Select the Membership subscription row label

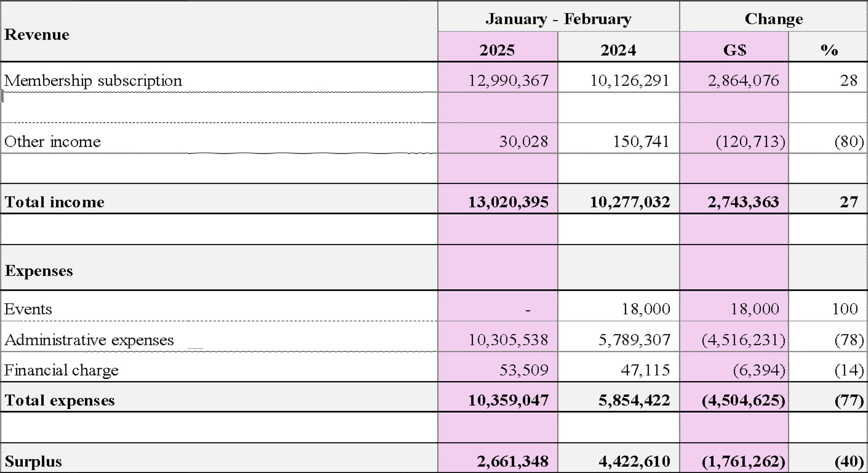(93, 81)
